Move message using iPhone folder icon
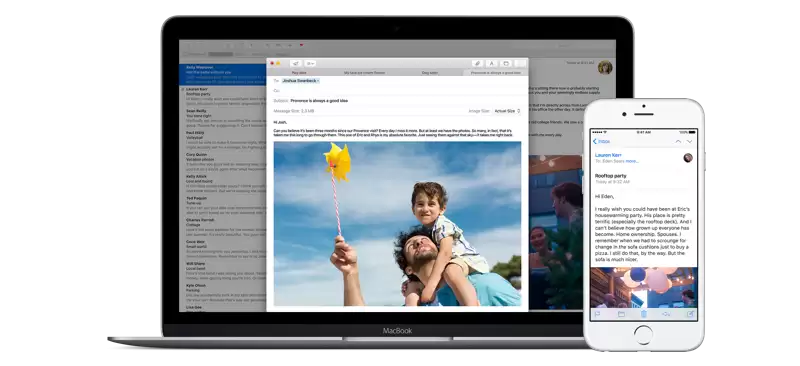The width and height of the screenshot is (800, 366). click(621, 314)
